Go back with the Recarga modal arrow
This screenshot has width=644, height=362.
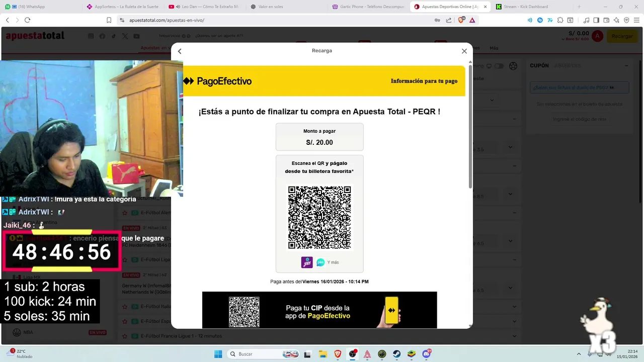[180, 51]
